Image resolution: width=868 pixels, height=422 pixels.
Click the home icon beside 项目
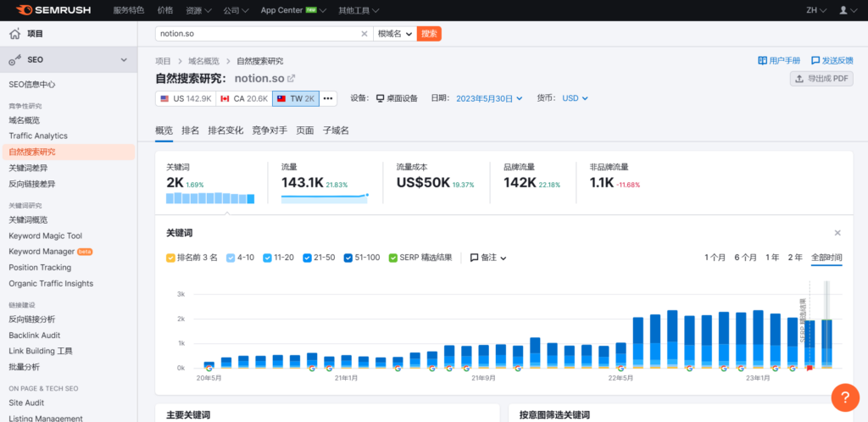pos(15,34)
